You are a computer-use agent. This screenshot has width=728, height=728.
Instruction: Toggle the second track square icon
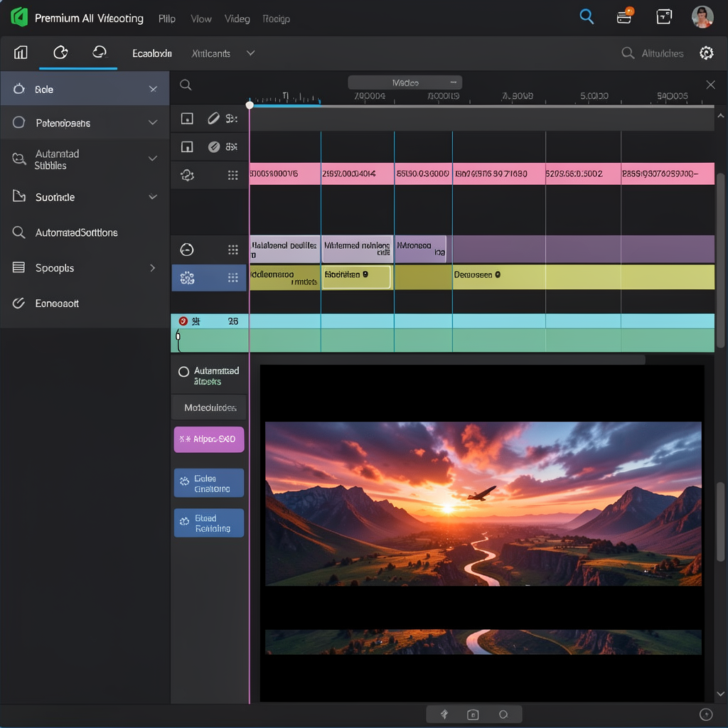[187, 146]
